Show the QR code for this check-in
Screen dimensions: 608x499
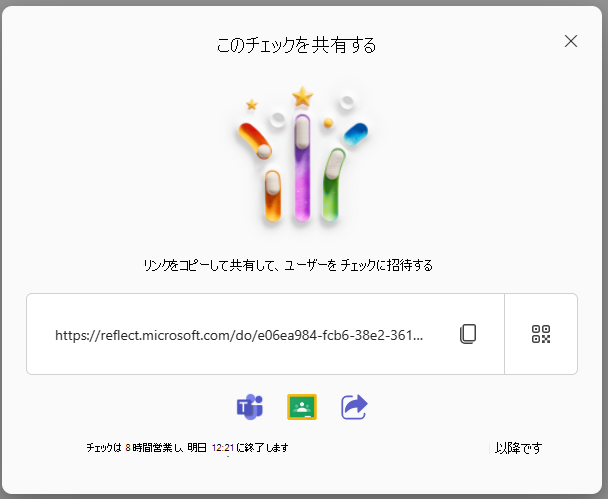pos(541,334)
